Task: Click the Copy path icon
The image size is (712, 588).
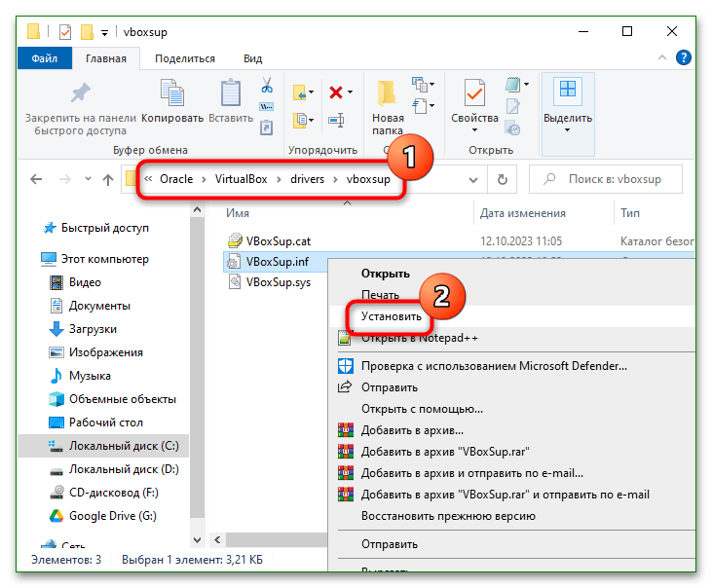Action: (267, 107)
